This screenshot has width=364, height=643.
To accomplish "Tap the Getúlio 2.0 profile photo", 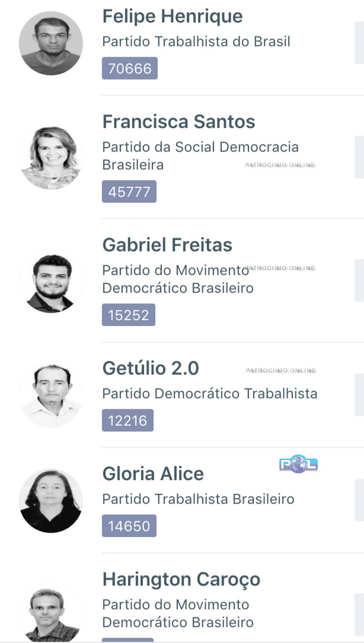I will 51,395.
